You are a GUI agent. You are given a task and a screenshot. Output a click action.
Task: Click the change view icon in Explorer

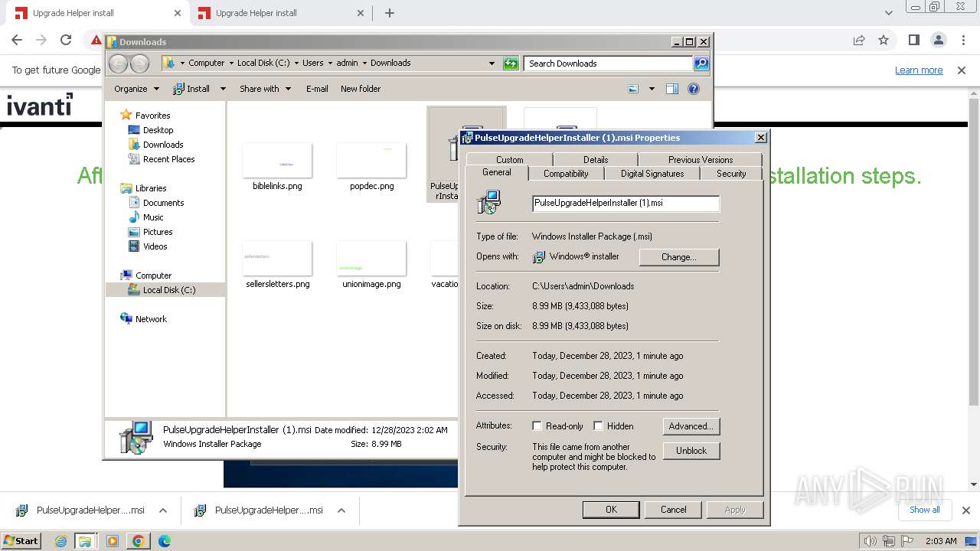coord(633,89)
